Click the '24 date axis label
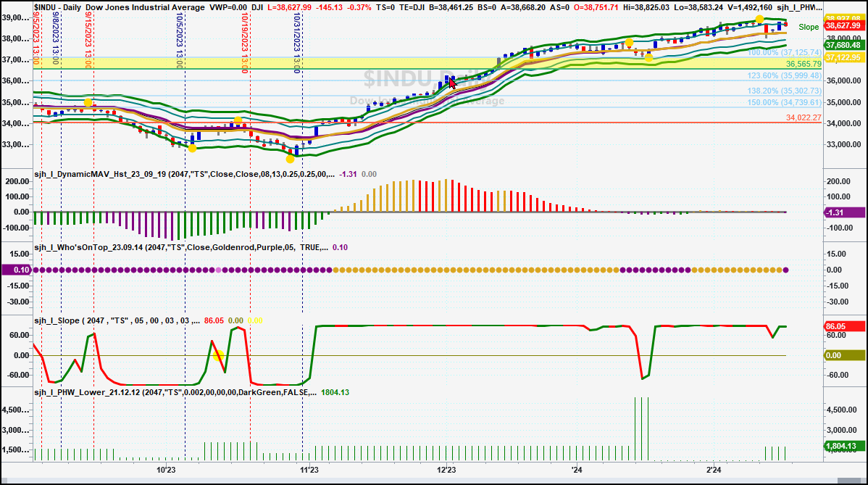 577,470
